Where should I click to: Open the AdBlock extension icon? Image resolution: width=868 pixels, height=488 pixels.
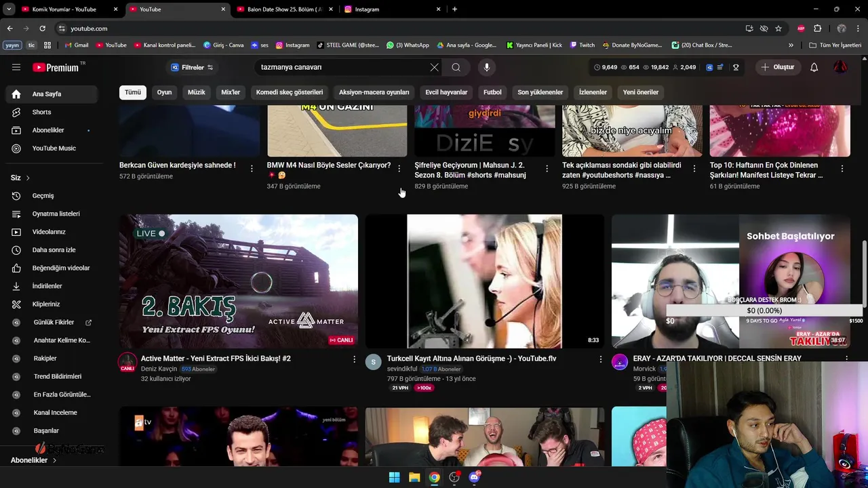coord(801,28)
